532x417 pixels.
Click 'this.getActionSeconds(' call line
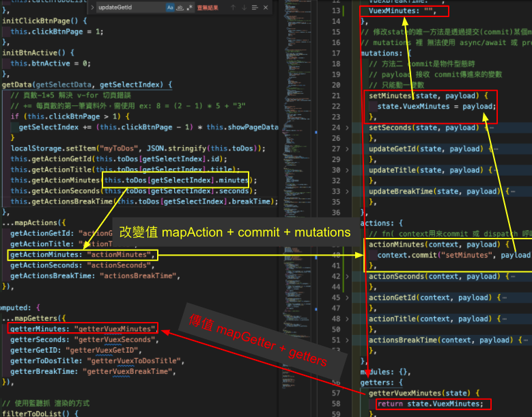click(134, 191)
